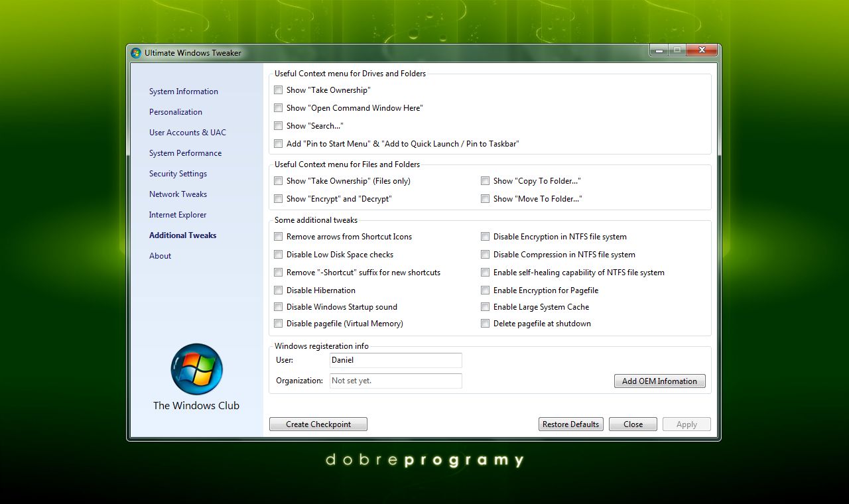Click the Ultimate Windows Tweaker title bar icon
The image size is (849, 504).
click(x=136, y=52)
